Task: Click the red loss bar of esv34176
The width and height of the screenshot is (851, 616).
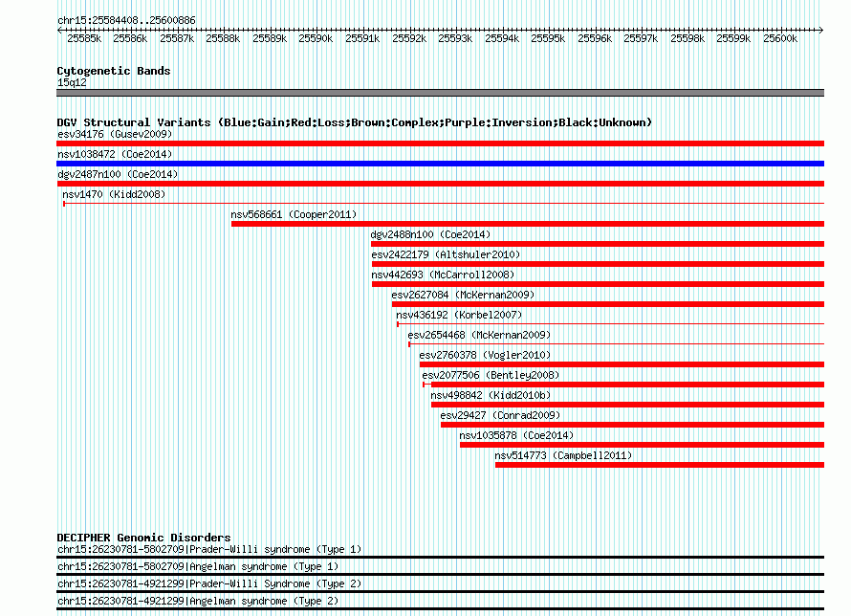Action: (x=440, y=143)
